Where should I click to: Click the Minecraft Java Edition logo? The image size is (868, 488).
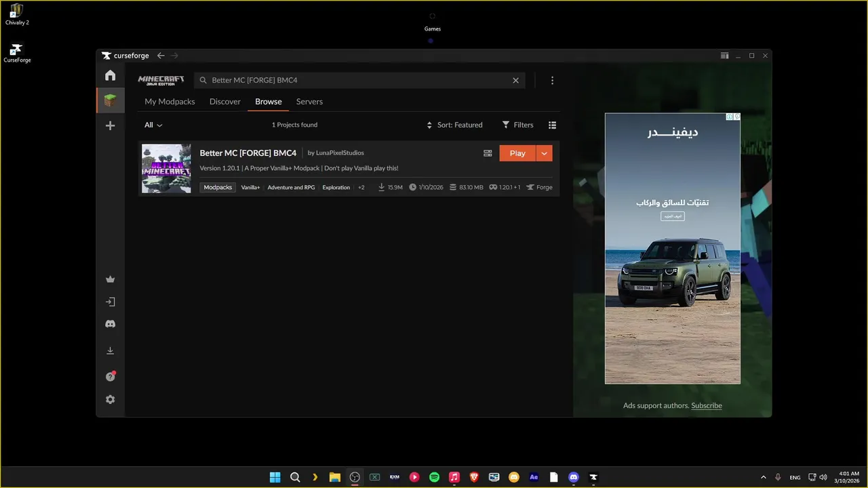(x=161, y=80)
